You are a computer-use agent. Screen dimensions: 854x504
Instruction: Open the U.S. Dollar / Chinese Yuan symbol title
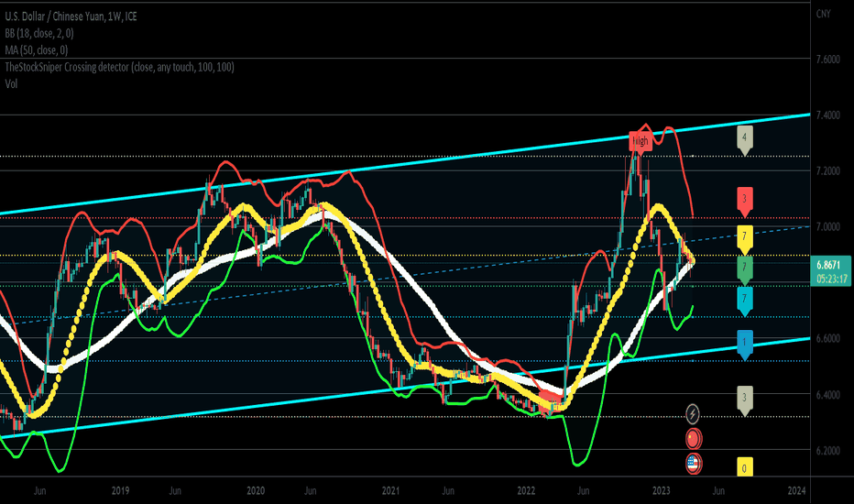pyautogui.click(x=71, y=16)
